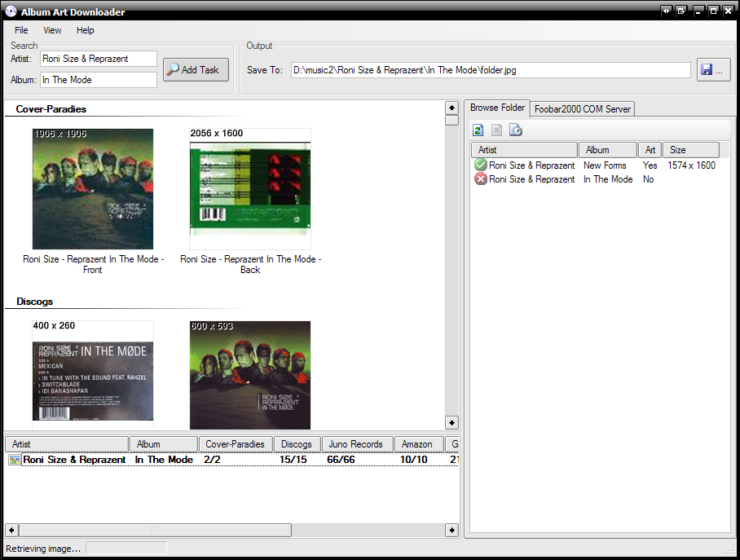Screen dimensions: 740x560
Task: Select the 400 x 260 Discogs thumbnail
Action: tap(93, 375)
